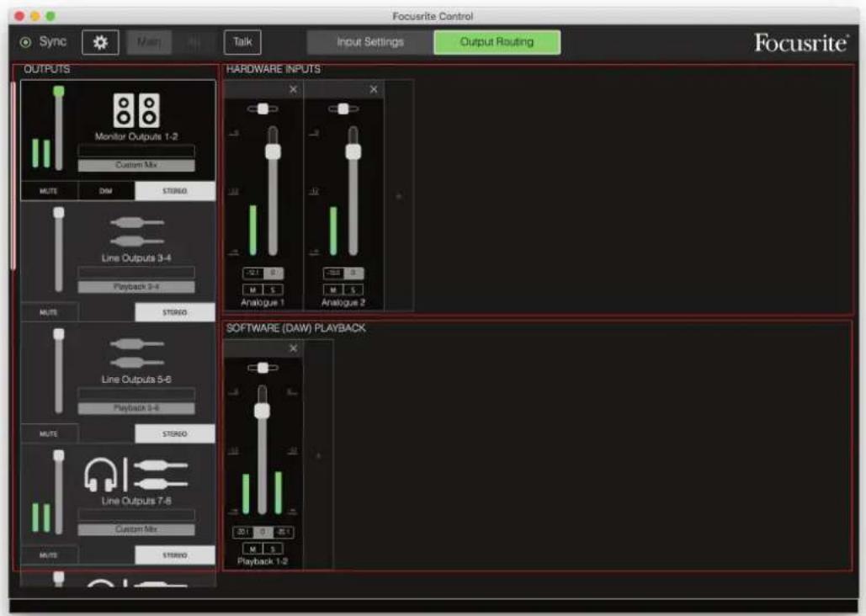This screenshot has width=866, height=616.
Task: Open Playback 5-6 source dropdown
Action: 136,407
